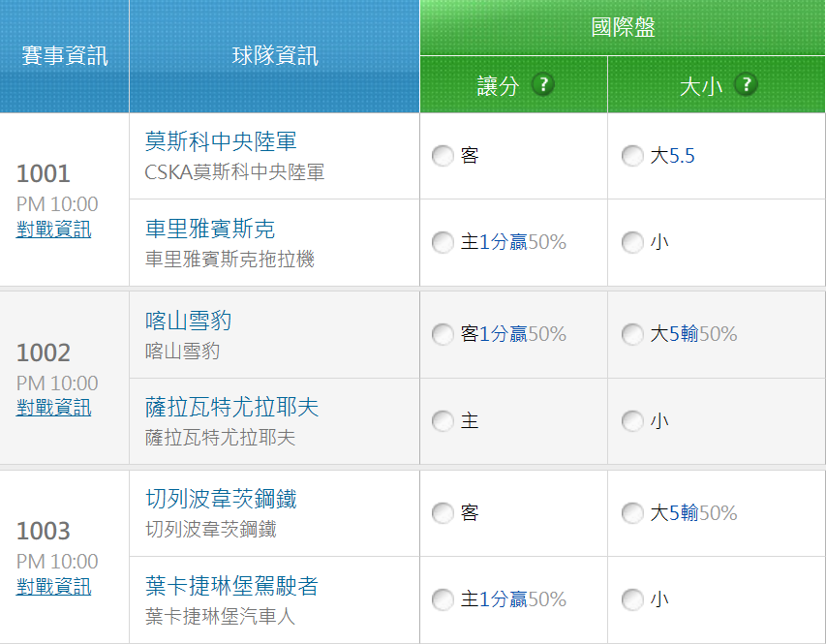Open 對戰資訊 link for game 1002

click(x=54, y=408)
